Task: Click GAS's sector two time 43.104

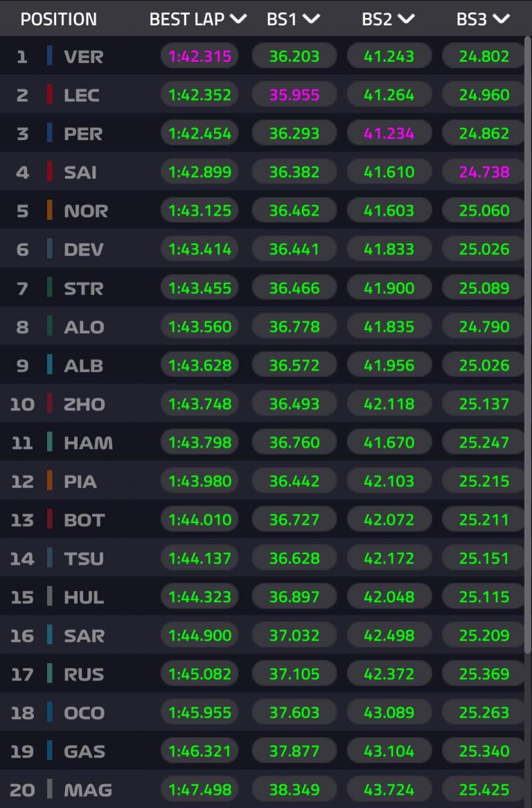Action: pyautogui.click(x=389, y=751)
